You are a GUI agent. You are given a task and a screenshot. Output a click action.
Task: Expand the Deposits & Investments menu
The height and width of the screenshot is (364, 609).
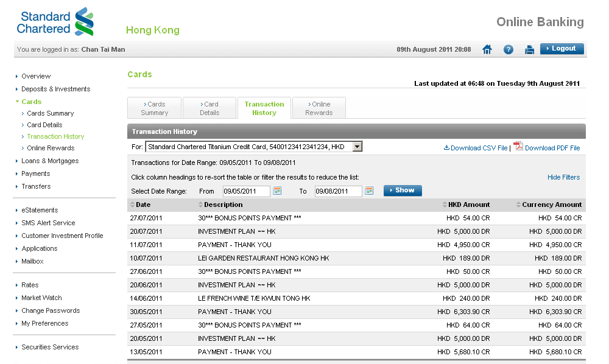coord(55,89)
